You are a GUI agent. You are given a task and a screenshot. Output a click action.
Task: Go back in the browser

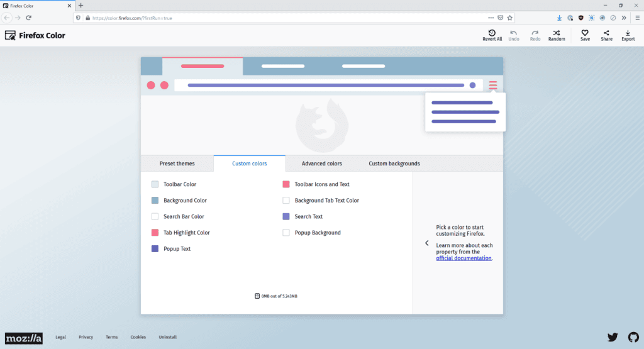click(6, 18)
